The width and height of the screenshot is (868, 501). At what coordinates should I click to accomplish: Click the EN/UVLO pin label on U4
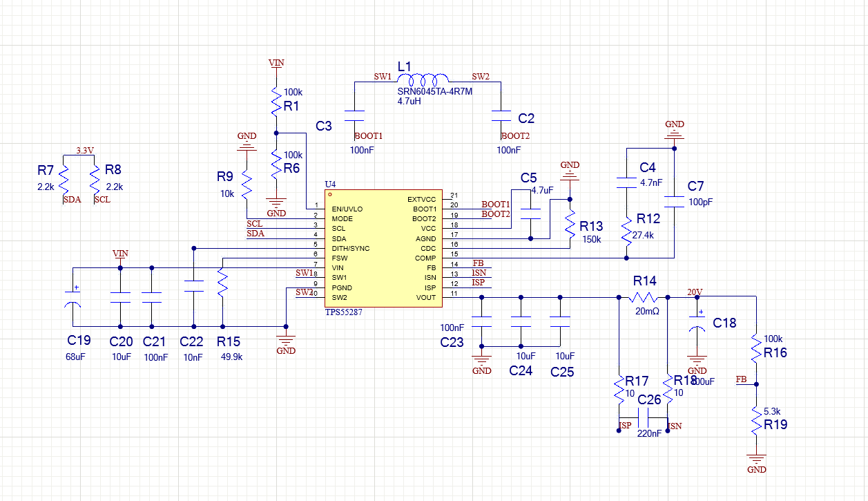click(347, 209)
